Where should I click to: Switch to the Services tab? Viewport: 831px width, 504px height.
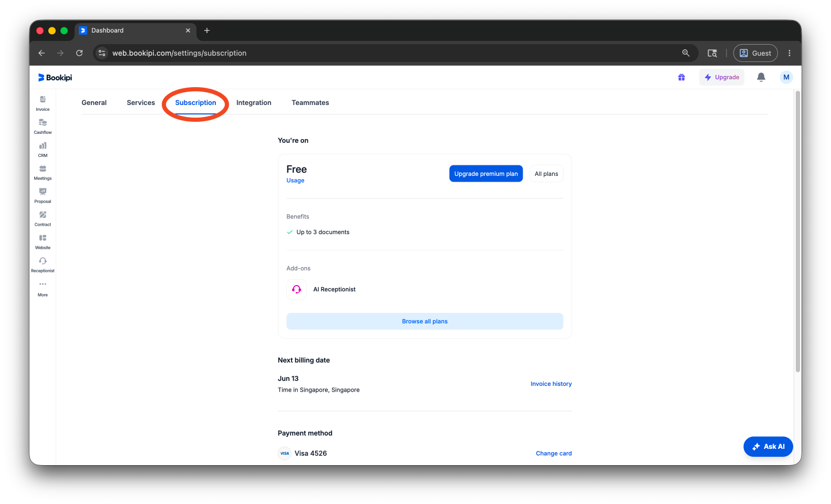coord(141,103)
